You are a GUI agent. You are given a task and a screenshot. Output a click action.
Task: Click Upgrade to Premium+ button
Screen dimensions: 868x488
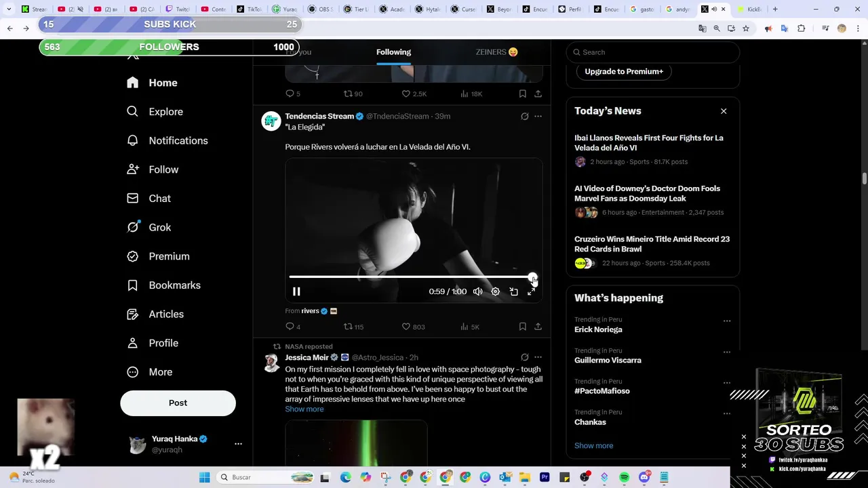point(624,71)
